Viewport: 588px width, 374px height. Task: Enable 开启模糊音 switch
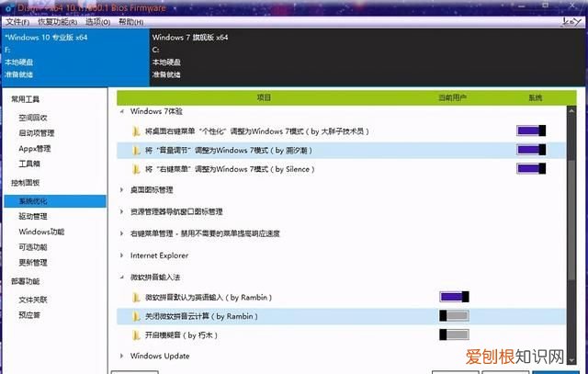pos(454,334)
